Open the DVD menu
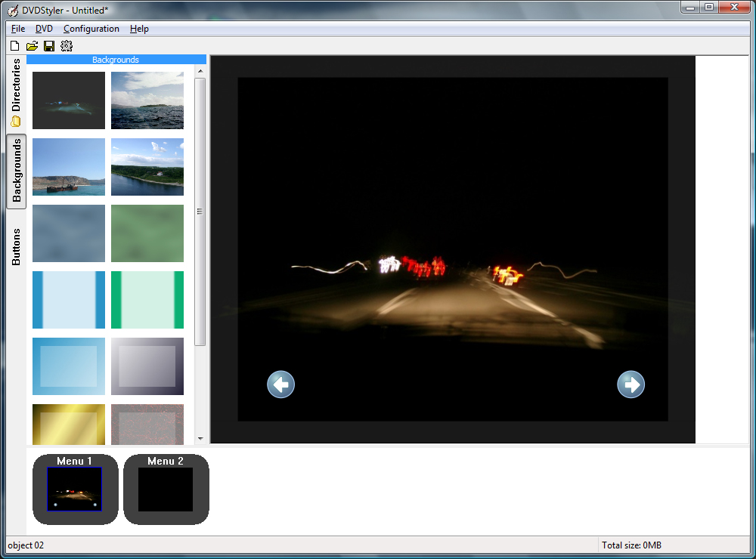This screenshot has width=756, height=559. (45, 29)
